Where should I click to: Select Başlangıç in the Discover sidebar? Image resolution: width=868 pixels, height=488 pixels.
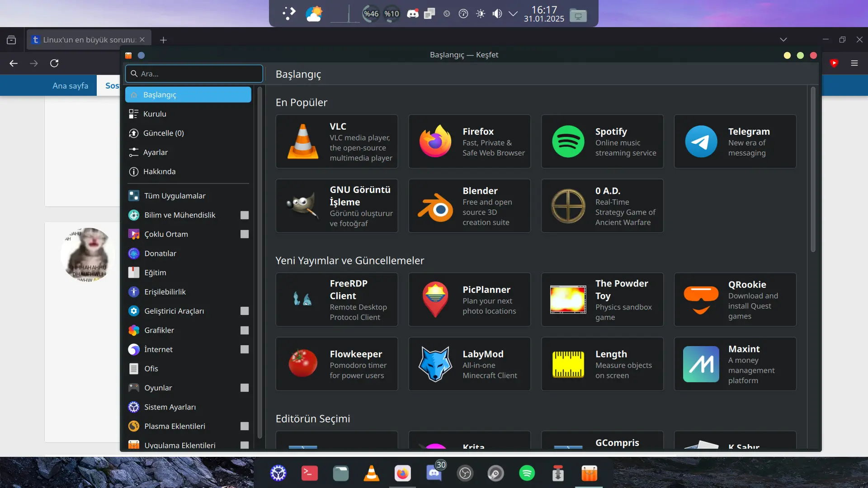pyautogui.click(x=188, y=95)
